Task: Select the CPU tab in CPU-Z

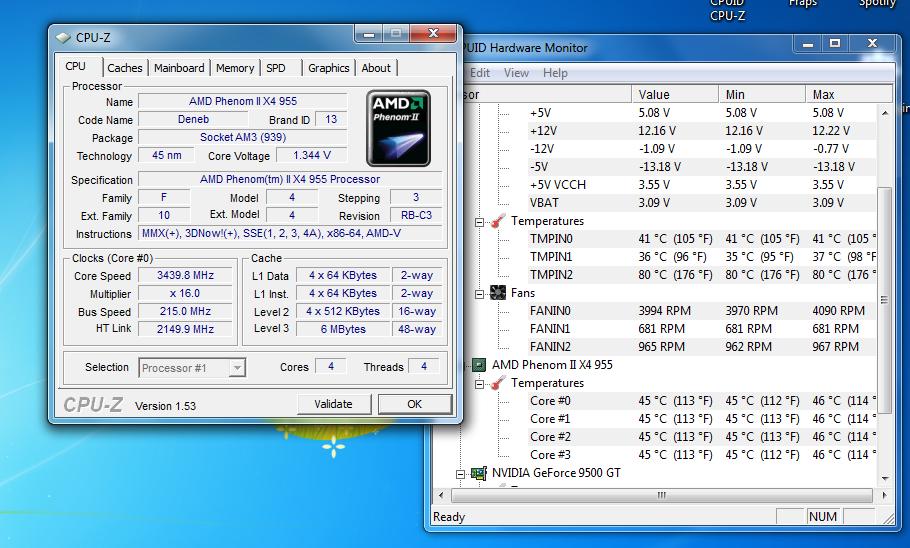Action: [76, 66]
